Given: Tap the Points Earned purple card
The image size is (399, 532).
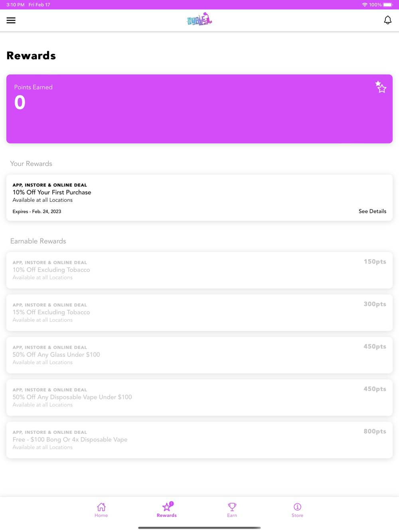Looking at the screenshot, I should (x=199, y=109).
